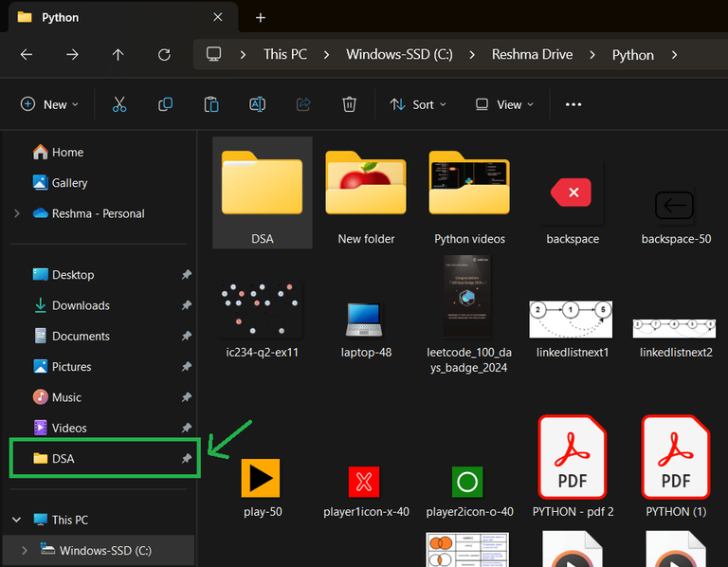Open the Sort dropdown menu

(420, 104)
